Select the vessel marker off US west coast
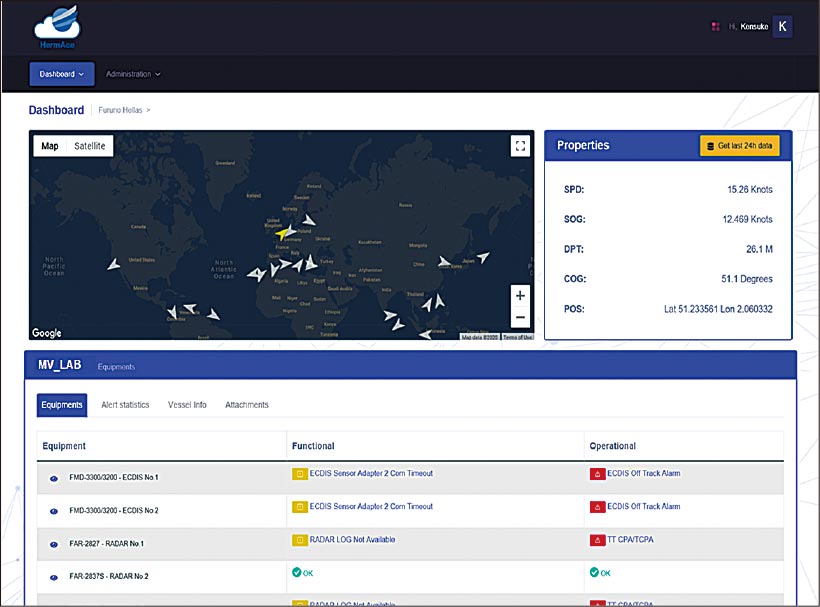The image size is (820, 607). (x=113, y=265)
